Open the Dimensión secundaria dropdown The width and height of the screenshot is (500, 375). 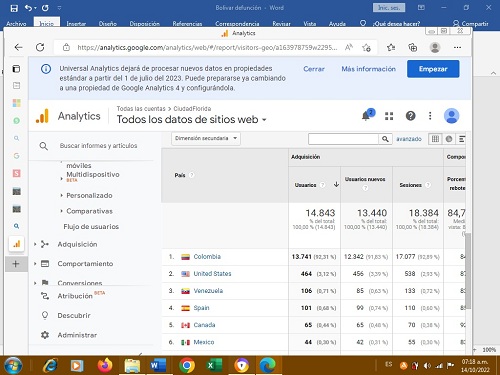click(206, 138)
